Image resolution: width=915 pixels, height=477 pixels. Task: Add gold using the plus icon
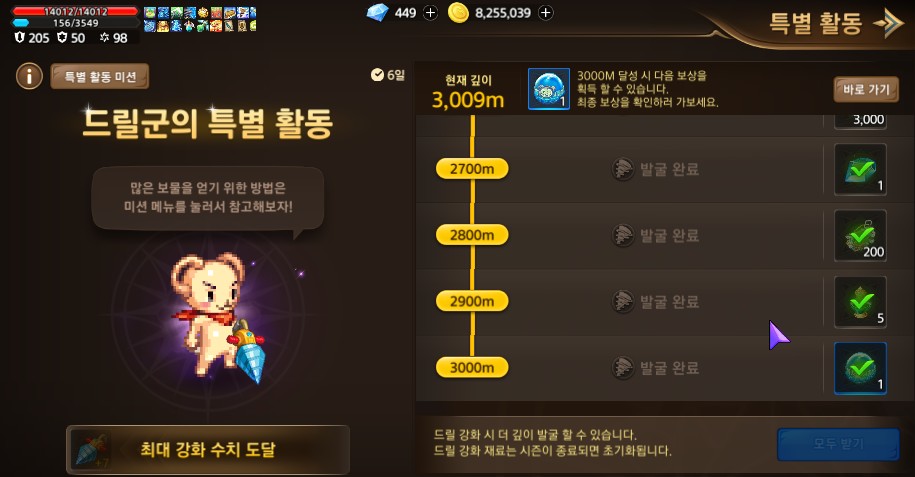click(546, 13)
